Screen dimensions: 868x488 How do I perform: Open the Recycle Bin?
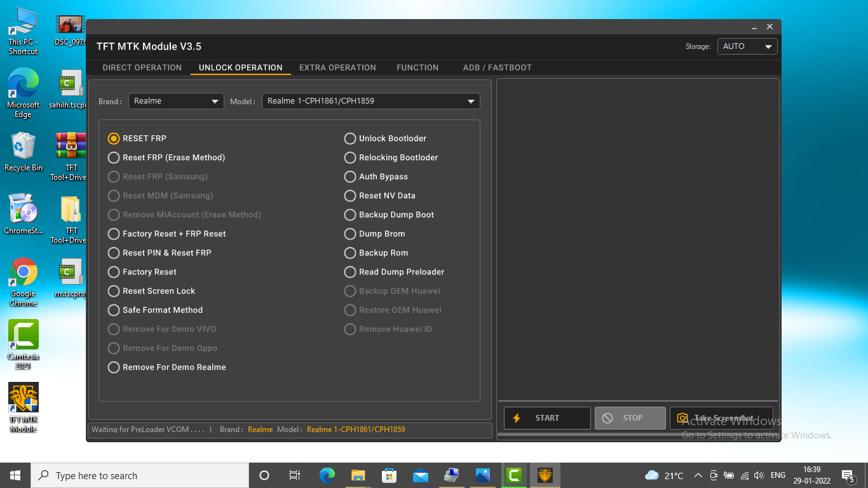pos(24,152)
